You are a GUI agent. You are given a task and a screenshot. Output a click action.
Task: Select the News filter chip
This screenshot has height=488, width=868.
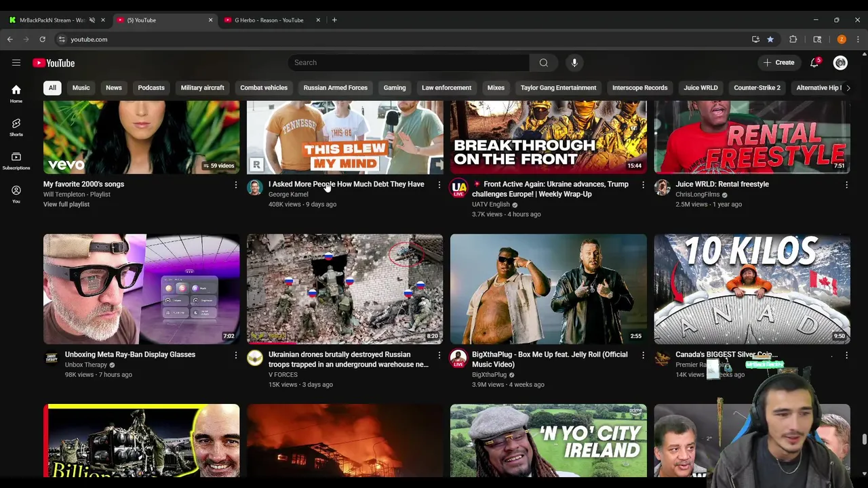click(114, 87)
